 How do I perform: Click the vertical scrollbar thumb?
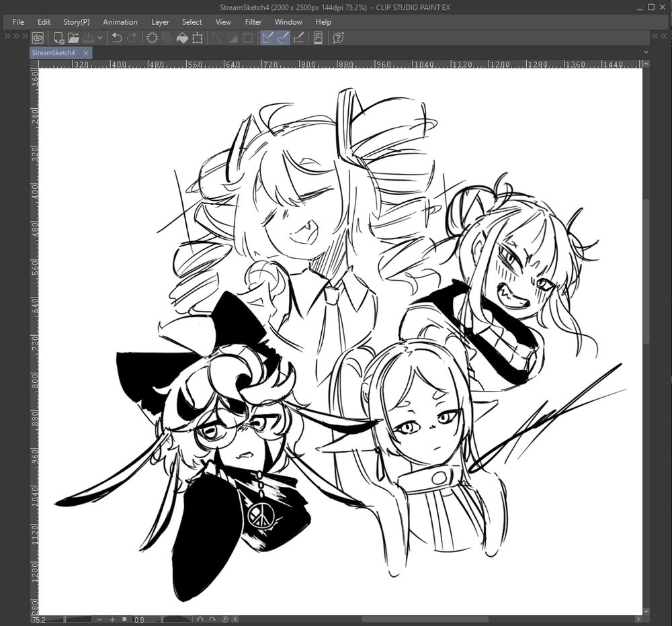pos(646,271)
